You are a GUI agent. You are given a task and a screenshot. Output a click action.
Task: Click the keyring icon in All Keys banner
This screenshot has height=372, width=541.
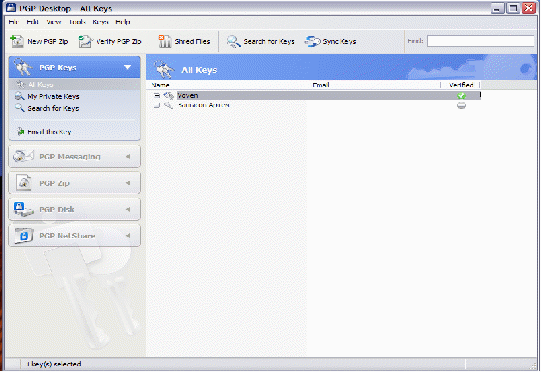pyautogui.click(x=164, y=69)
